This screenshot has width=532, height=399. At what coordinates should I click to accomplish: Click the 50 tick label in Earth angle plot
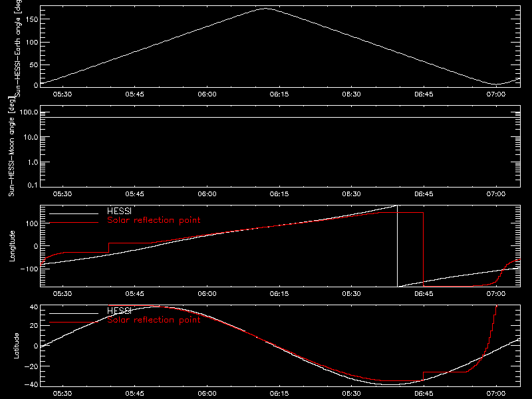tap(34, 65)
